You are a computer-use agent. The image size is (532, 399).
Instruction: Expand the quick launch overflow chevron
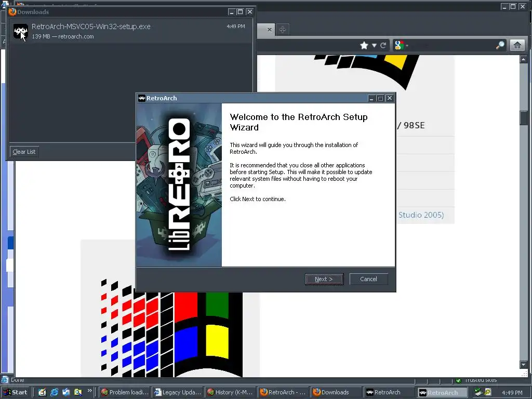[x=89, y=391]
